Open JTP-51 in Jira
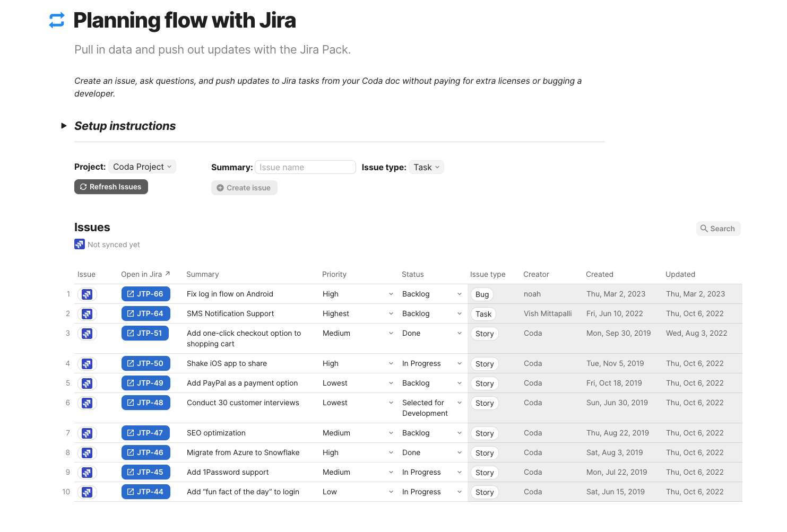Image resolution: width=787 pixels, height=532 pixels. (145, 333)
